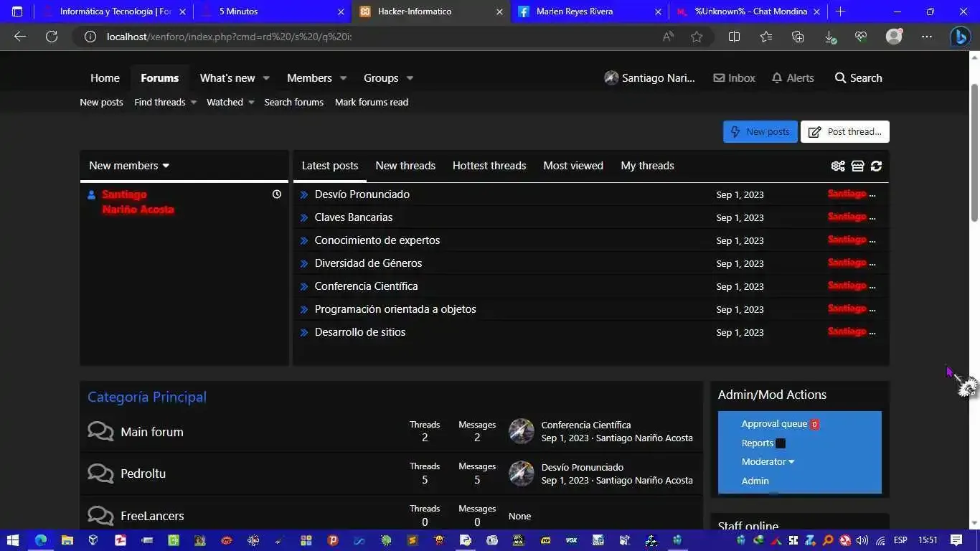Switch to the Most viewed tab
The width and height of the screenshot is (980, 551).
coord(573,166)
